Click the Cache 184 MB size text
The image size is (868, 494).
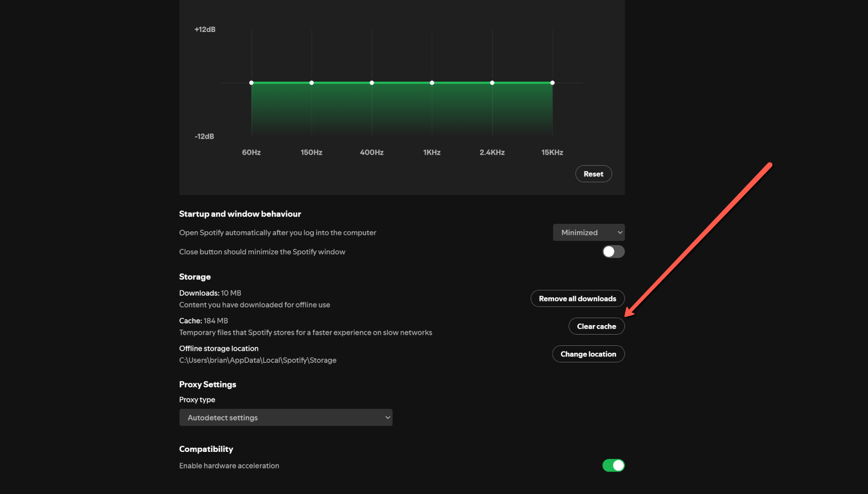pyautogui.click(x=204, y=321)
